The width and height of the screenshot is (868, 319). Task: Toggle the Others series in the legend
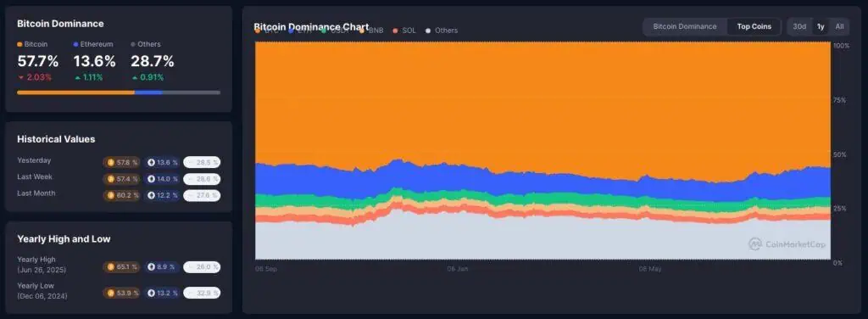[x=442, y=31]
